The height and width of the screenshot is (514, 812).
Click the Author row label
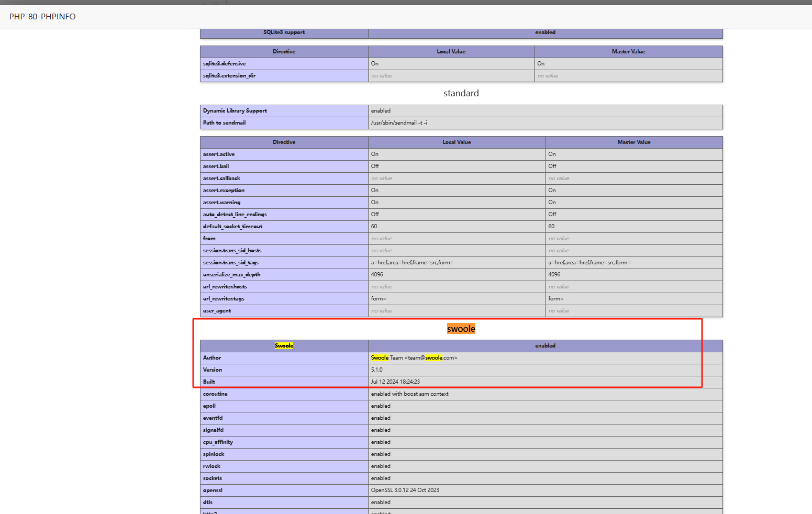(x=212, y=358)
